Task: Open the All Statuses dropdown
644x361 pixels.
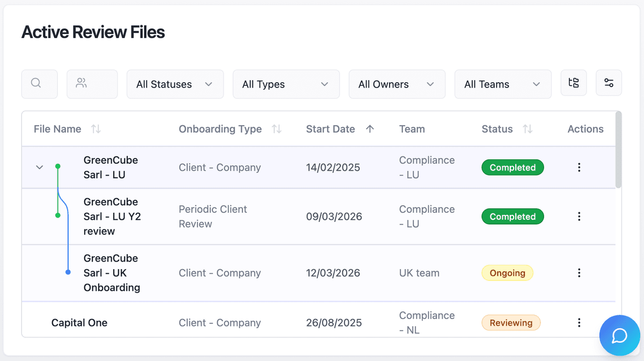Action: point(175,84)
